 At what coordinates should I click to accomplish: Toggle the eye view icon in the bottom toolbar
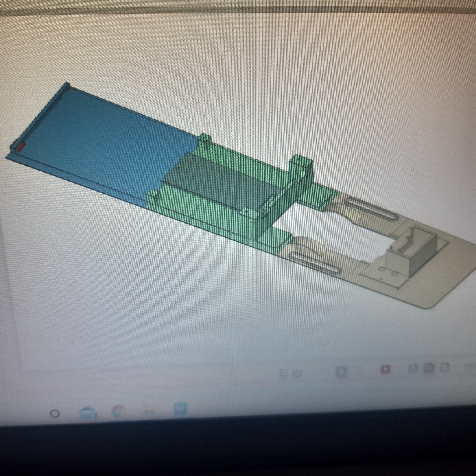point(297,373)
